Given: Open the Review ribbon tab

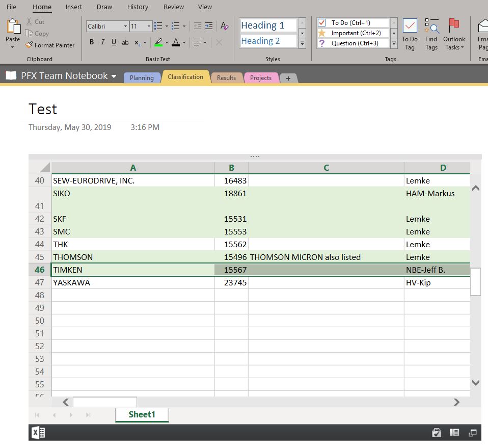Looking at the screenshot, I should click(174, 7).
